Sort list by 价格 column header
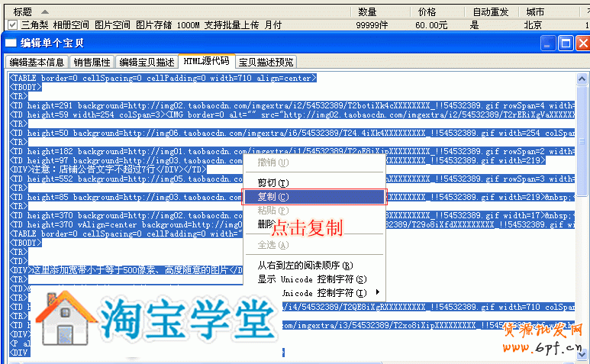The height and width of the screenshot is (364, 590). pyautogui.click(x=427, y=12)
